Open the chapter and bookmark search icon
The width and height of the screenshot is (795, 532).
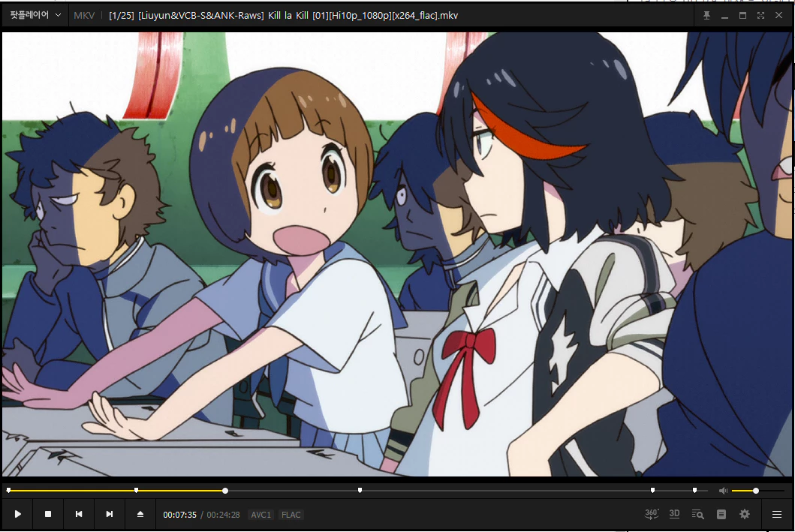tap(698, 514)
